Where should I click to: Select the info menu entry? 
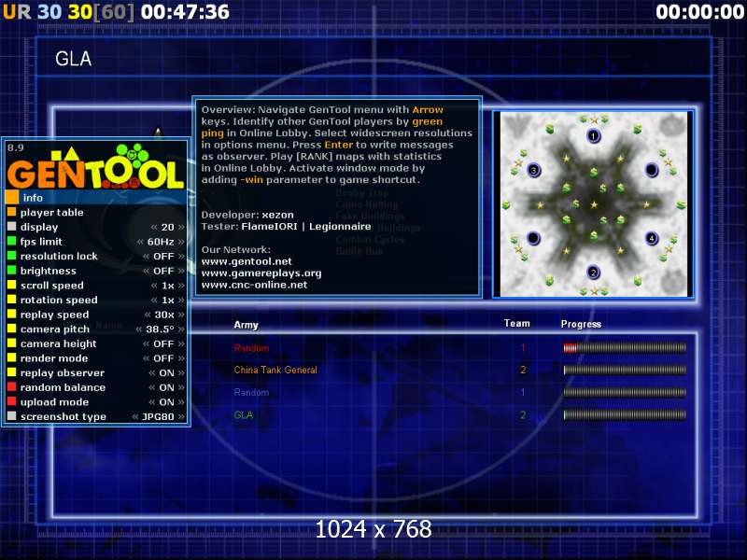96,198
